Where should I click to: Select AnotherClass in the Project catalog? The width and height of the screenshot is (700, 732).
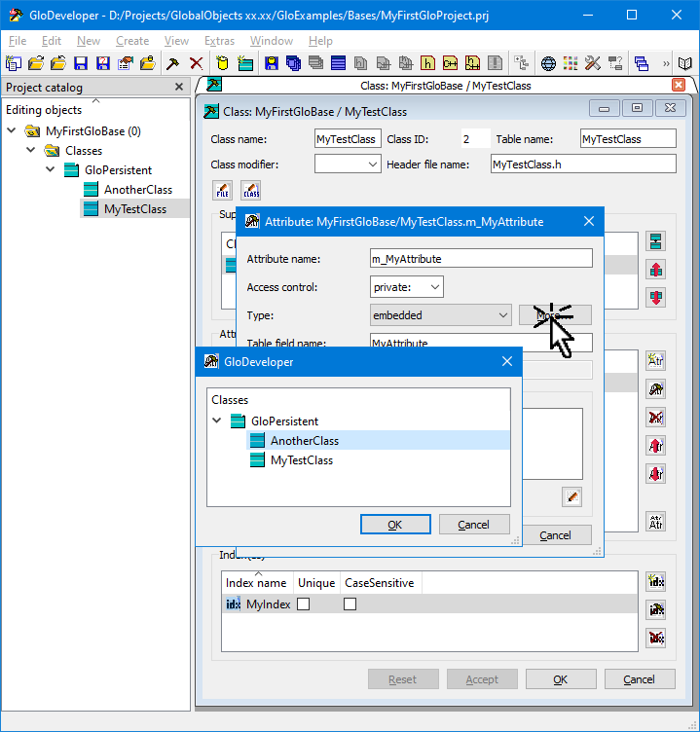(137, 190)
